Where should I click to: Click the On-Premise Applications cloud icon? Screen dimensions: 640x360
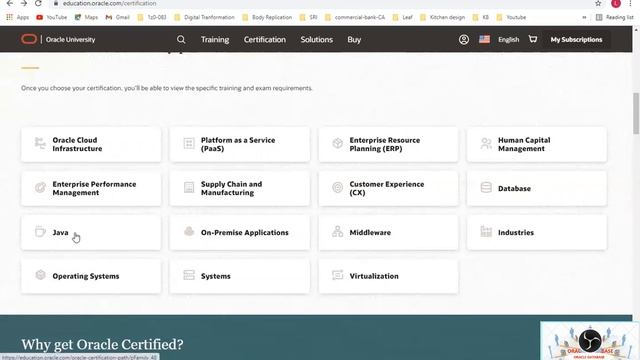[189, 231]
